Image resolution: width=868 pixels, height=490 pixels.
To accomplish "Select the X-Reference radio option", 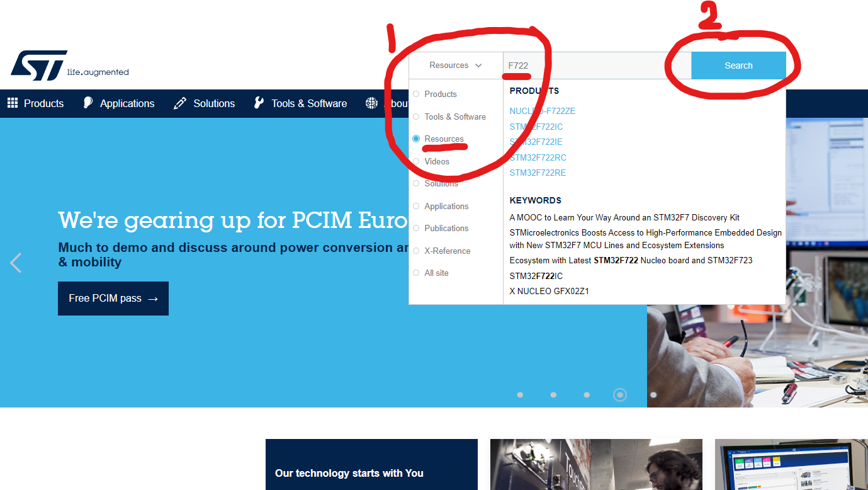I will click(x=416, y=251).
